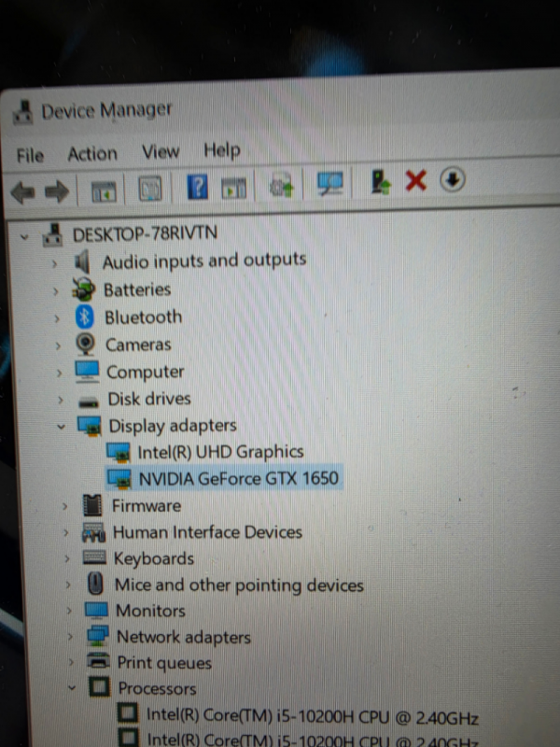Click the Bluetooth category icon
Image resolution: width=560 pixels, height=747 pixels.
coord(86,317)
